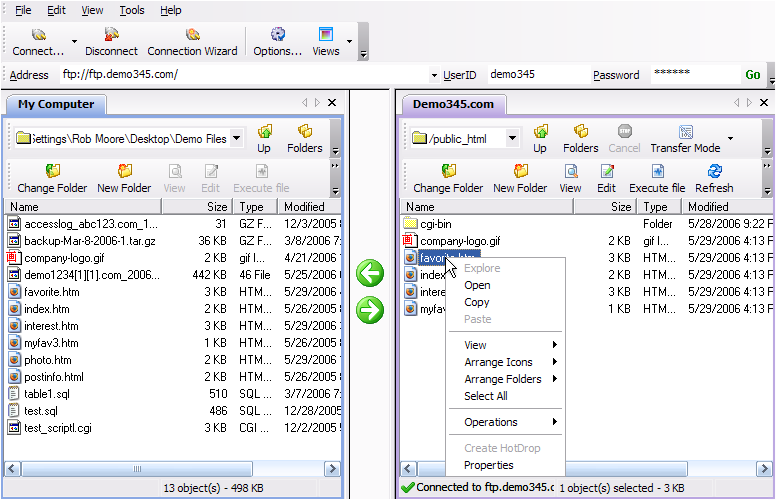Screen dimensions: 776x500
Task: Click previous tab arrow in Demo345.com pane
Action: (736, 102)
